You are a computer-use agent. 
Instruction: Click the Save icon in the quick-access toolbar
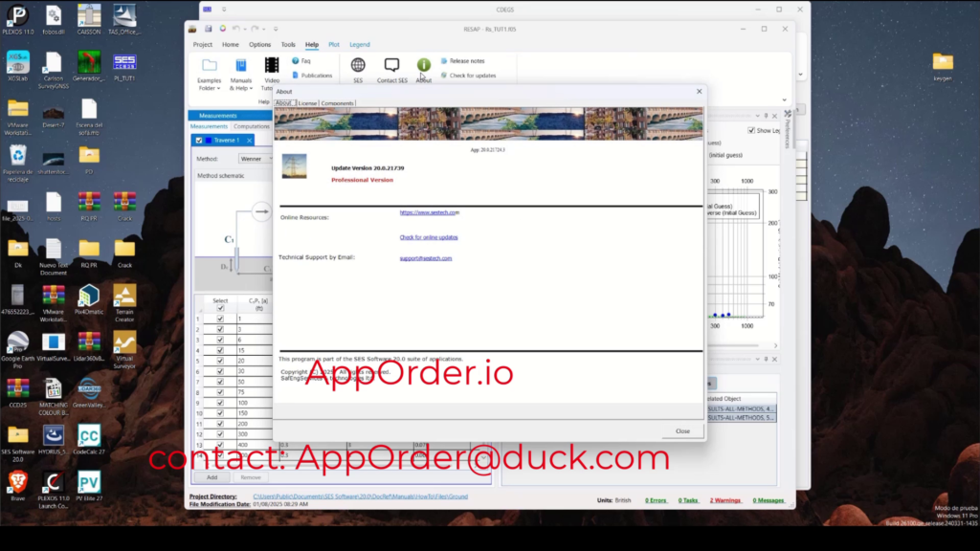(x=208, y=29)
